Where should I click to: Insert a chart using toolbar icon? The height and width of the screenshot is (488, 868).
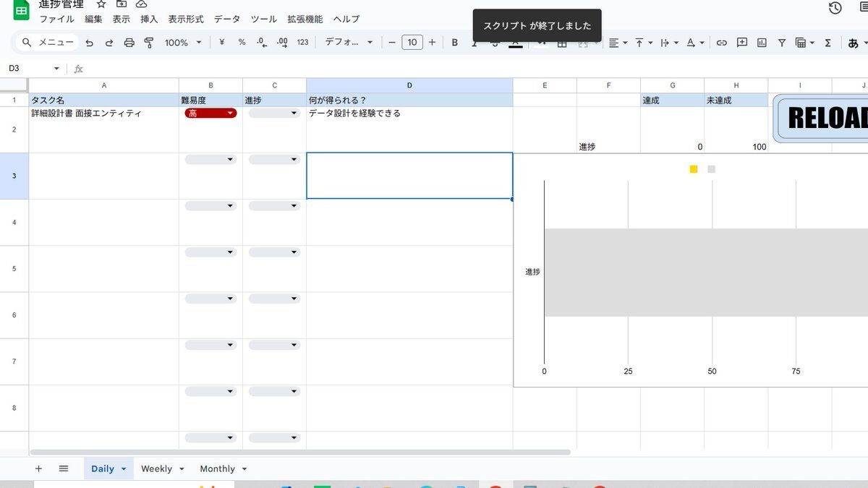click(x=762, y=43)
